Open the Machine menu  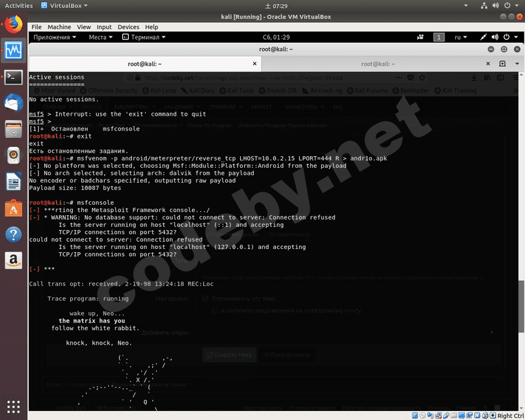(59, 27)
